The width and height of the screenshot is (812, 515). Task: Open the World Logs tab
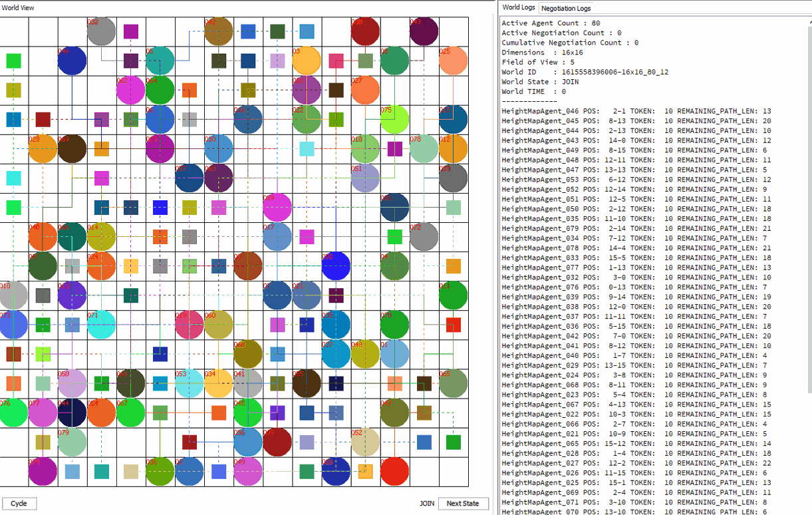click(519, 7)
